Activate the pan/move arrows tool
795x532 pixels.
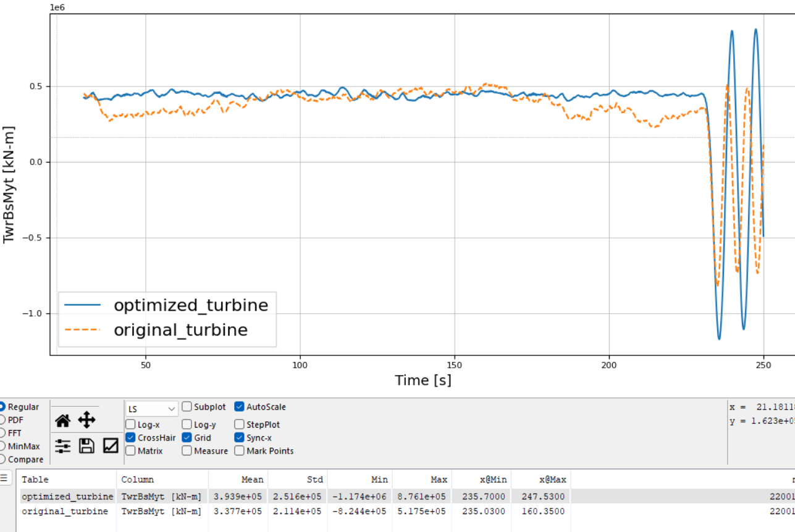tap(86, 421)
